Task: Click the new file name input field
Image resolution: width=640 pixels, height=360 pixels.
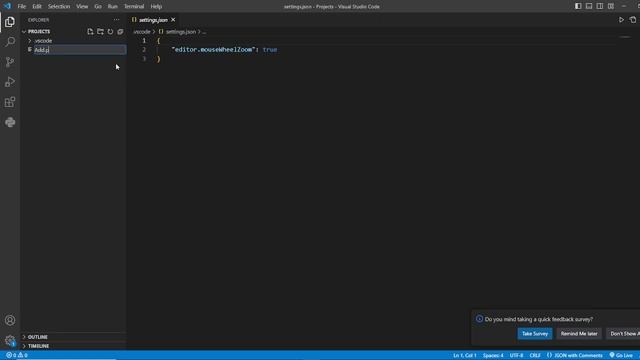Action: click(x=80, y=50)
